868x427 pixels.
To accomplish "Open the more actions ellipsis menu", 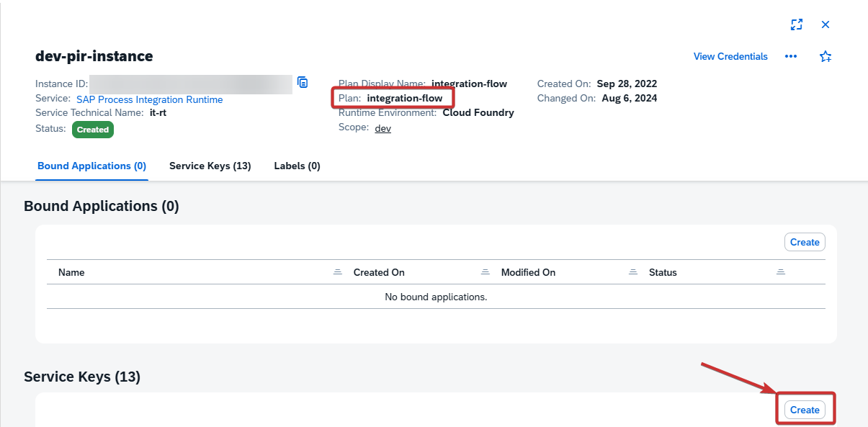I will pyautogui.click(x=791, y=56).
